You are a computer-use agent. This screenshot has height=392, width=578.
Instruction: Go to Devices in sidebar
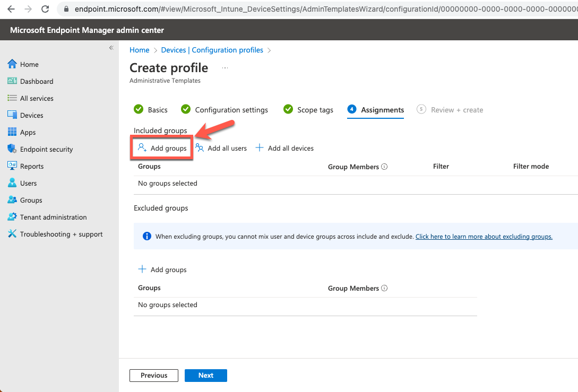[x=31, y=115]
